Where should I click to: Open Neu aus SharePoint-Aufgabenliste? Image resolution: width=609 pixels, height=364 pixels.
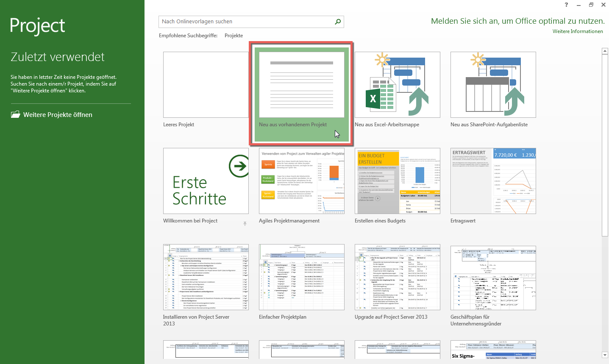pyautogui.click(x=493, y=85)
